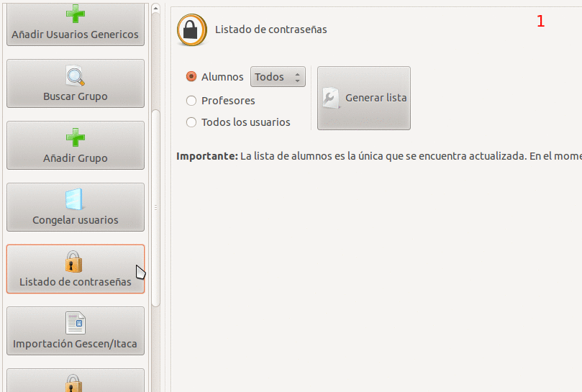Click the Congelar usuarios button label
582x392 pixels.
(x=76, y=220)
